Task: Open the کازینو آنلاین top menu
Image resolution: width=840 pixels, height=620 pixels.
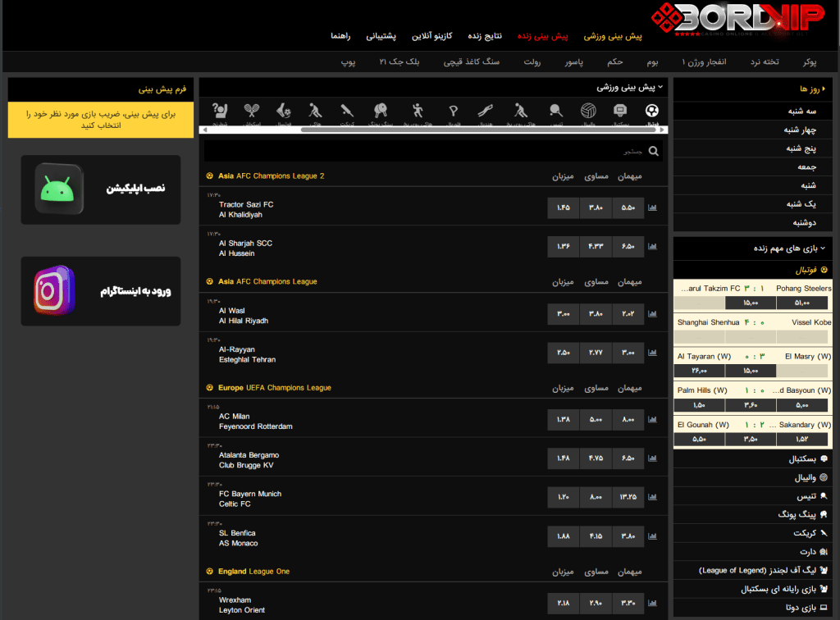Action: [x=431, y=36]
